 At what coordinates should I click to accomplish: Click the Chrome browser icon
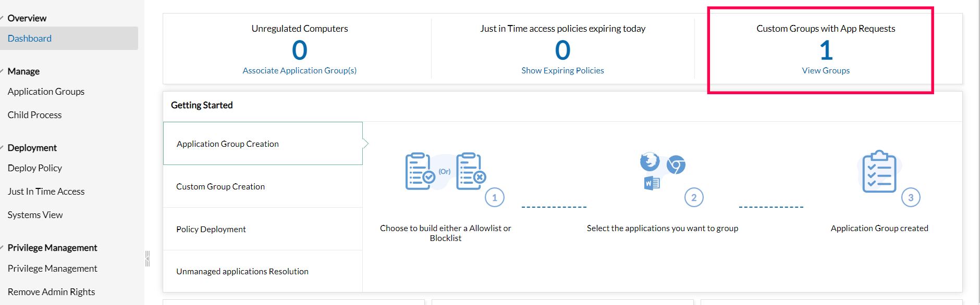tap(676, 165)
